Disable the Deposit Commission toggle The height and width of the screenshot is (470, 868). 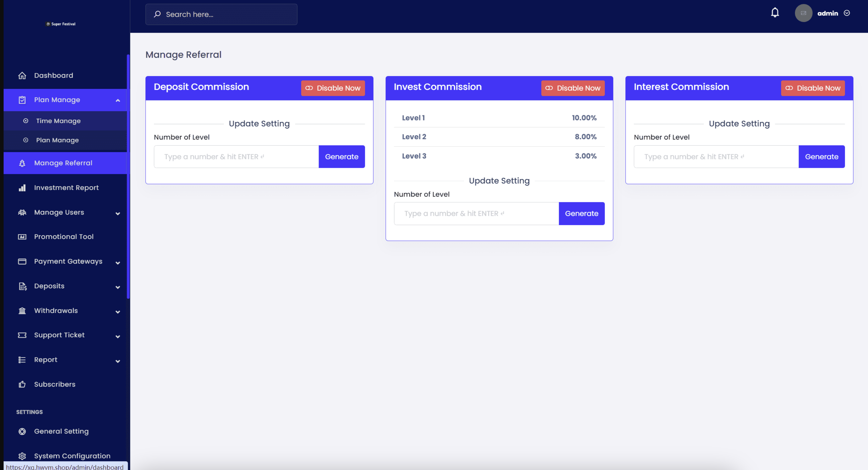333,88
